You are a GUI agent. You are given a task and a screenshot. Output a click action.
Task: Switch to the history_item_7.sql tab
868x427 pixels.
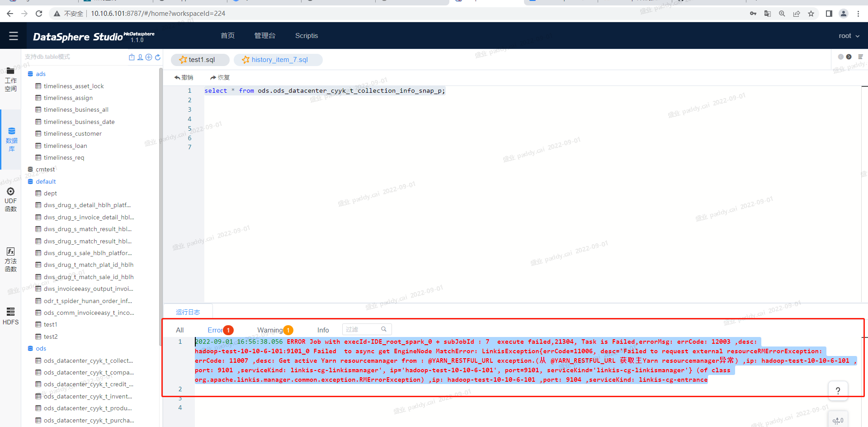coord(278,60)
